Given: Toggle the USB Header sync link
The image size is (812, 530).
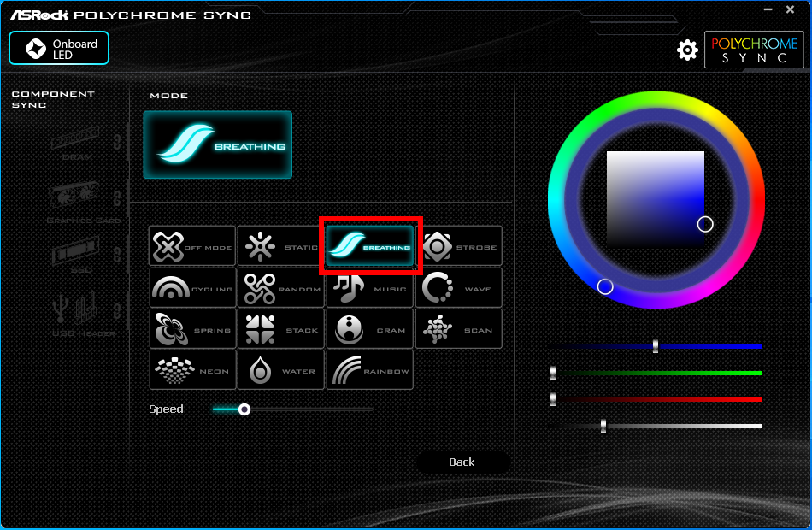Looking at the screenshot, I should [x=118, y=310].
